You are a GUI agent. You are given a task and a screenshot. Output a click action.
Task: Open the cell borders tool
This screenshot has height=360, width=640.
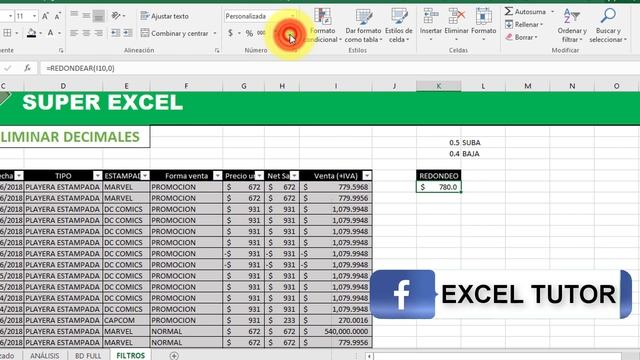coord(7,33)
